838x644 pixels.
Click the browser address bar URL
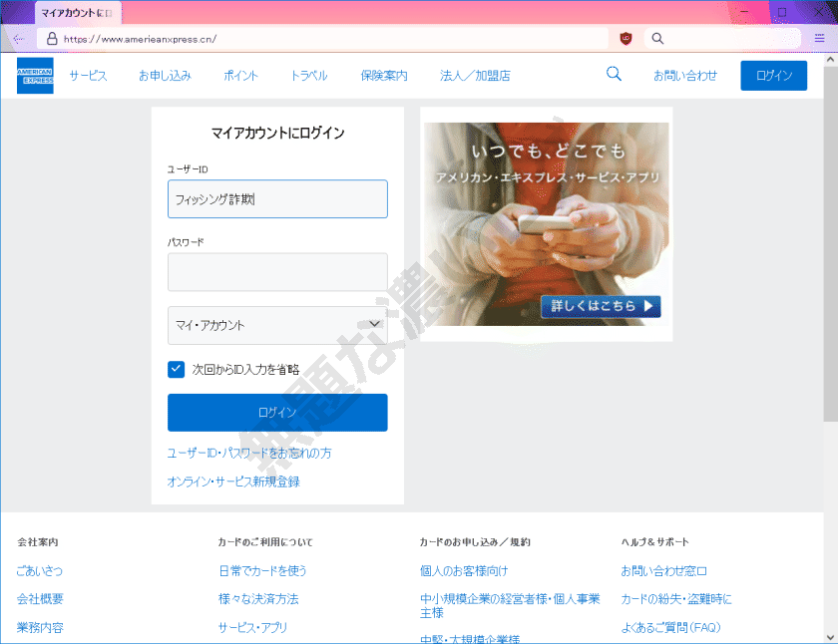point(140,39)
